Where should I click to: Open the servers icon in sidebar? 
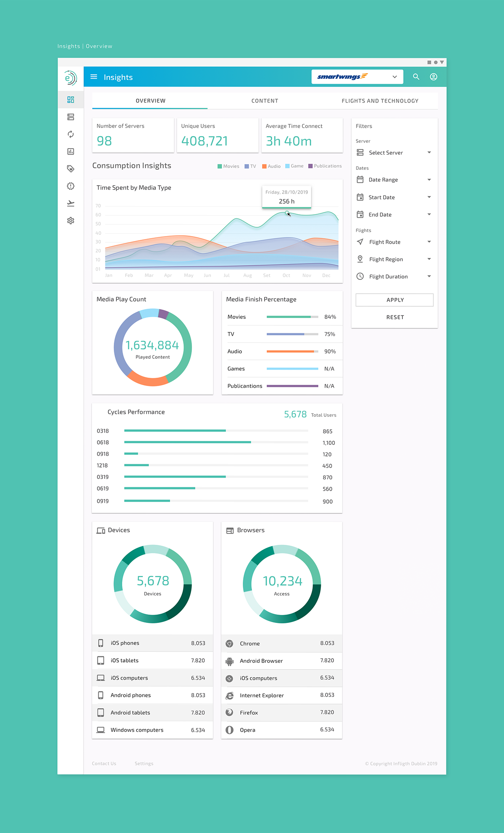(x=71, y=117)
